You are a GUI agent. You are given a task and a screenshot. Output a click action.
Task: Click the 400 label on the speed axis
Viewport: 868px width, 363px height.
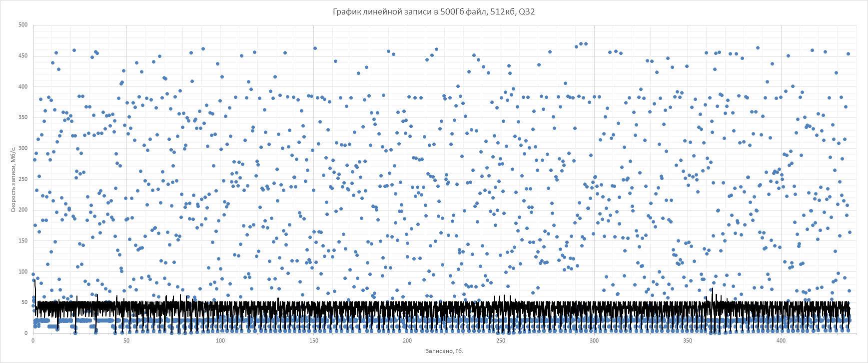pyautogui.click(x=23, y=86)
